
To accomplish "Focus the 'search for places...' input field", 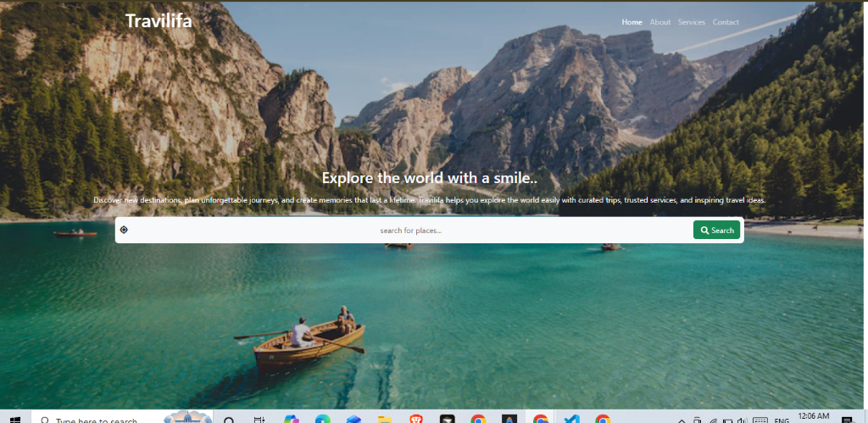I will pyautogui.click(x=411, y=231).
